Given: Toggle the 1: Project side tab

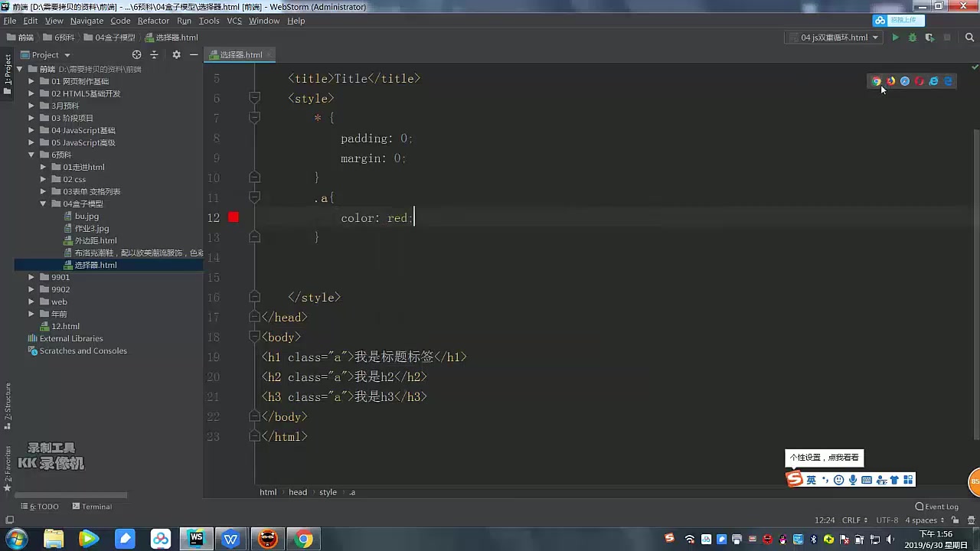Looking at the screenshot, I should click(x=8, y=73).
